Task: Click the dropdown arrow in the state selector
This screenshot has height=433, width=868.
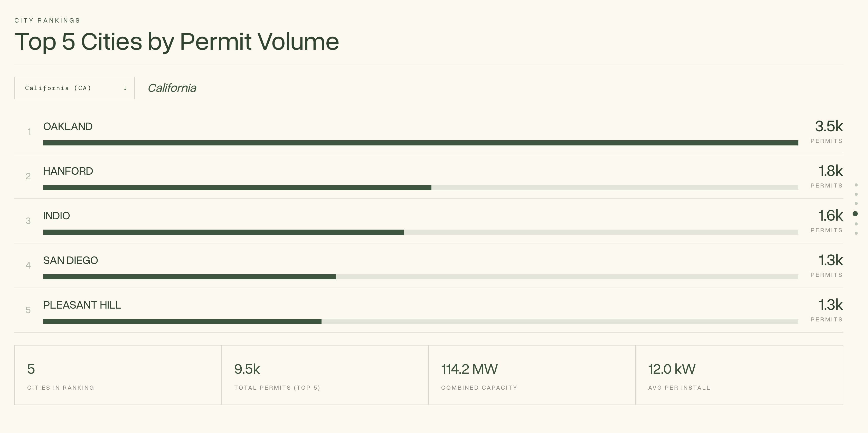Action: (125, 88)
